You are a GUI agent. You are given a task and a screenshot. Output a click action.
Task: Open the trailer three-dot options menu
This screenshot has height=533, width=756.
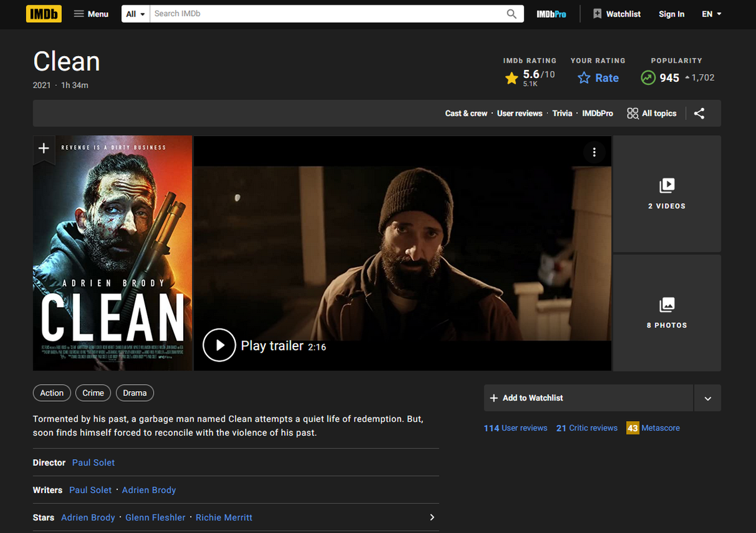(594, 153)
